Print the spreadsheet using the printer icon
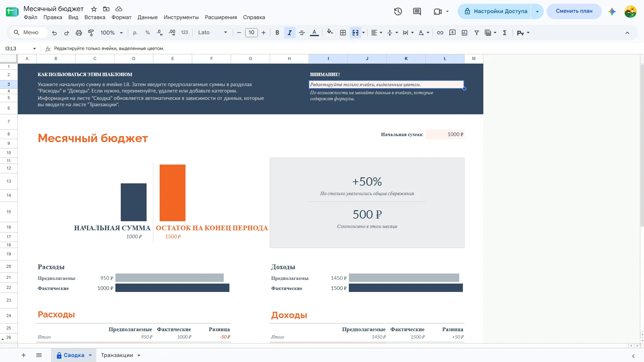 [79, 33]
